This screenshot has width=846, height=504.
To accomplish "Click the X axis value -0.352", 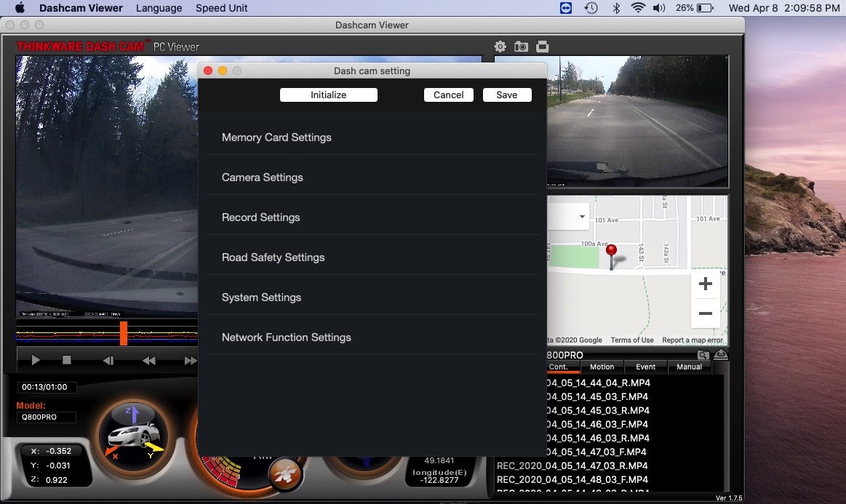I will pyautogui.click(x=58, y=451).
